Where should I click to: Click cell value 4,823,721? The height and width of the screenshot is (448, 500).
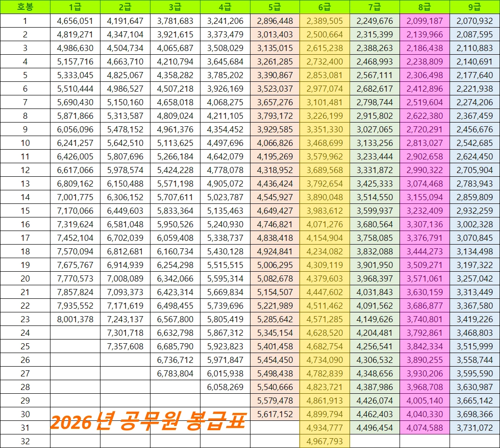tap(325, 387)
